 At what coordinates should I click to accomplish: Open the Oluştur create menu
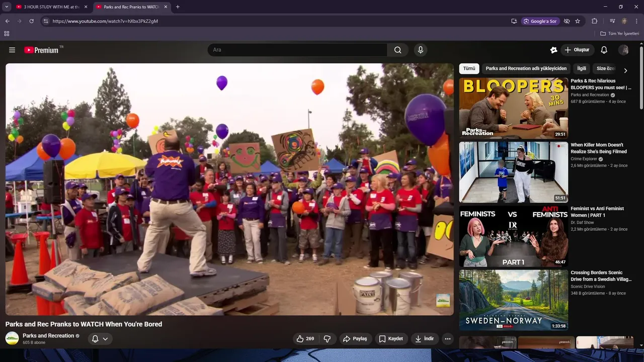(x=577, y=50)
